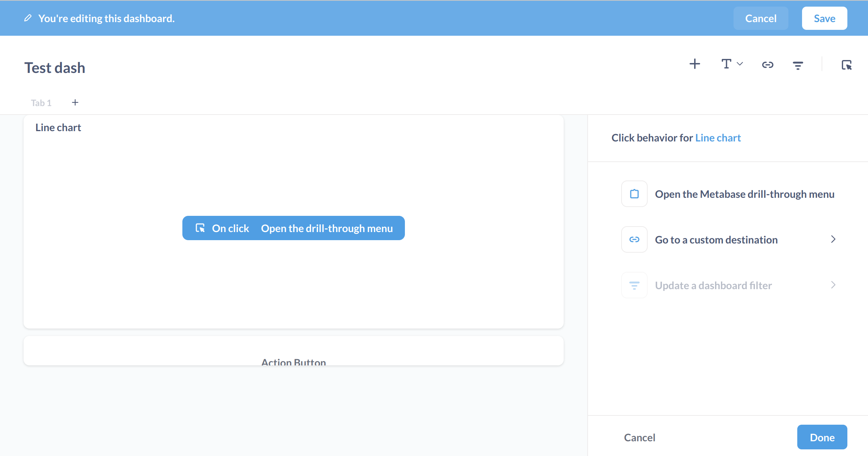Switch to Tab 1
This screenshot has height=456, width=868.
pos(41,102)
